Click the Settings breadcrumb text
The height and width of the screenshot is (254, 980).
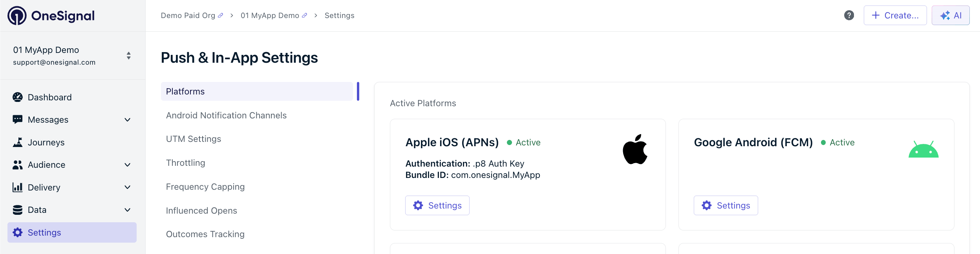340,16
